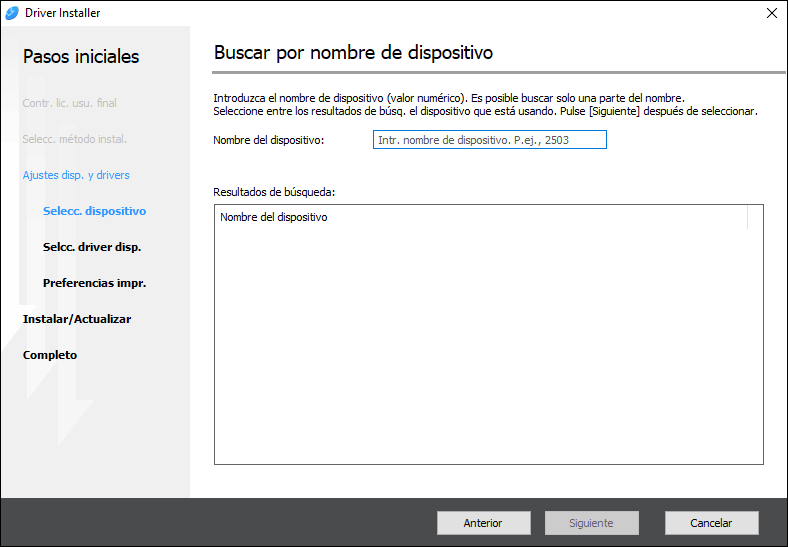Go to the 'Instalar/Actualizar' step

[x=77, y=319]
